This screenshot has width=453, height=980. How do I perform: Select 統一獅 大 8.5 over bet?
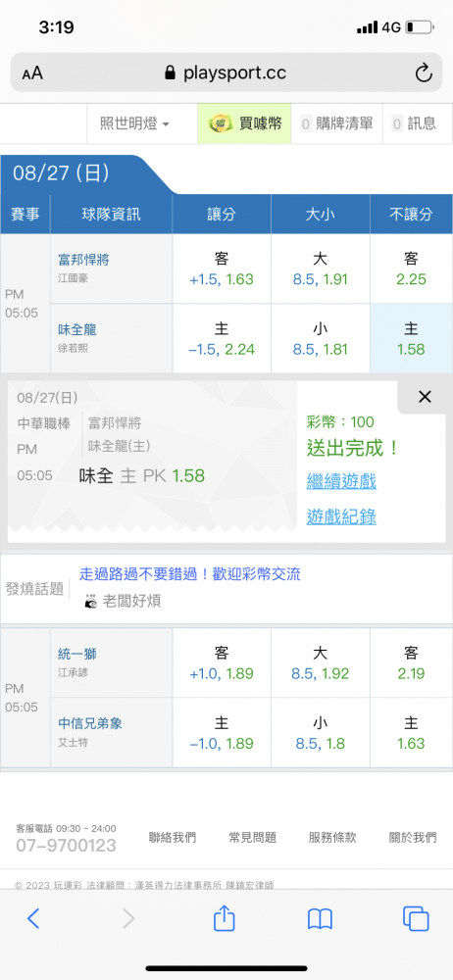[321, 663]
